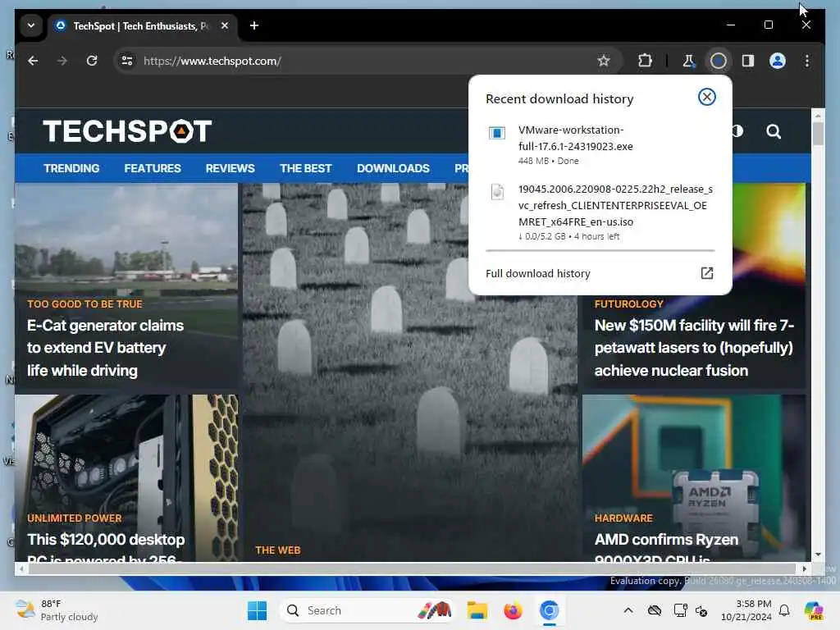Click the Downloads toolbar icon
Screen dimensions: 840x630
pyautogui.click(x=718, y=61)
